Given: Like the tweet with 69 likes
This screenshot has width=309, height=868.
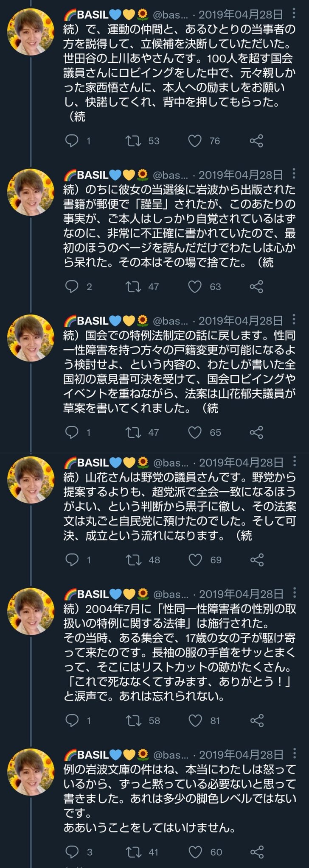Looking at the screenshot, I should point(195,560).
